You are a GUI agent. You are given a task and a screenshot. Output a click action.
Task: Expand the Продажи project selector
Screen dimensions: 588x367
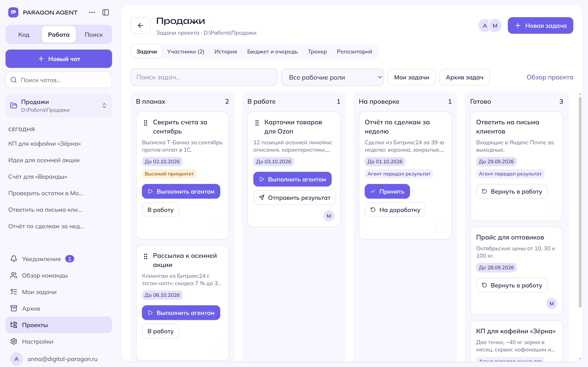click(59, 106)
